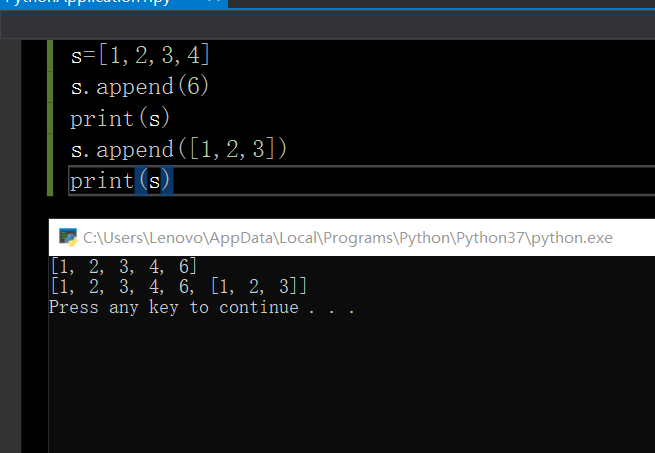
Task: Click code line s.append([1,2,3])
Action: coord(179,149)
